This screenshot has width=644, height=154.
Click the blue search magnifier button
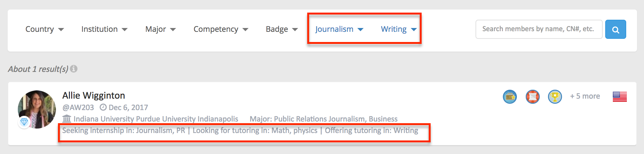tap(615, 29)
